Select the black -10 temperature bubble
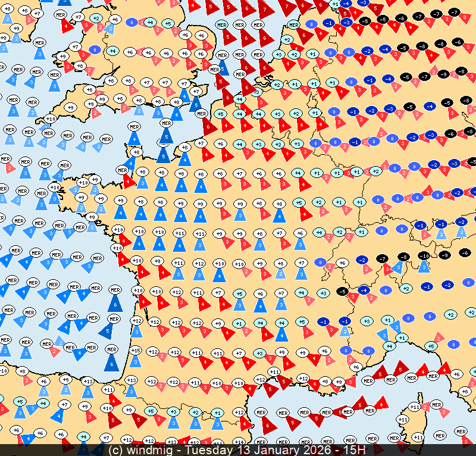Image resolution: width=476 pixels, height=456 pixels. [424, 256]
